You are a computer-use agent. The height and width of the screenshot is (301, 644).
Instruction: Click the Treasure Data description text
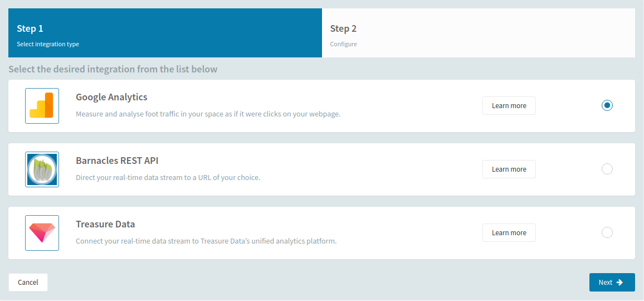(x=206, y=241)
